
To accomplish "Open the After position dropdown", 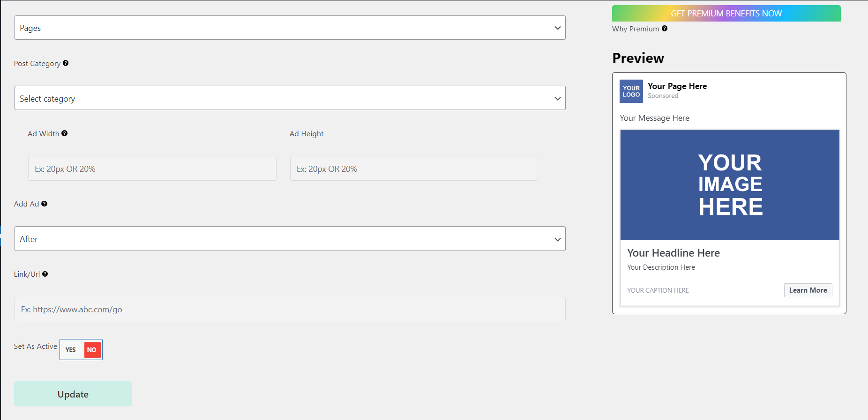I will click(x=290, y=239).
